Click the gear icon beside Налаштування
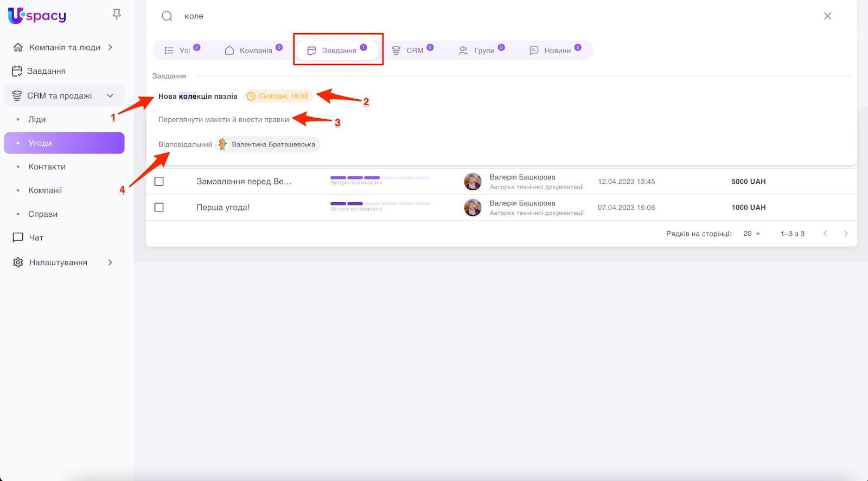This screenshot has width=868, height=481. (18, 262)
